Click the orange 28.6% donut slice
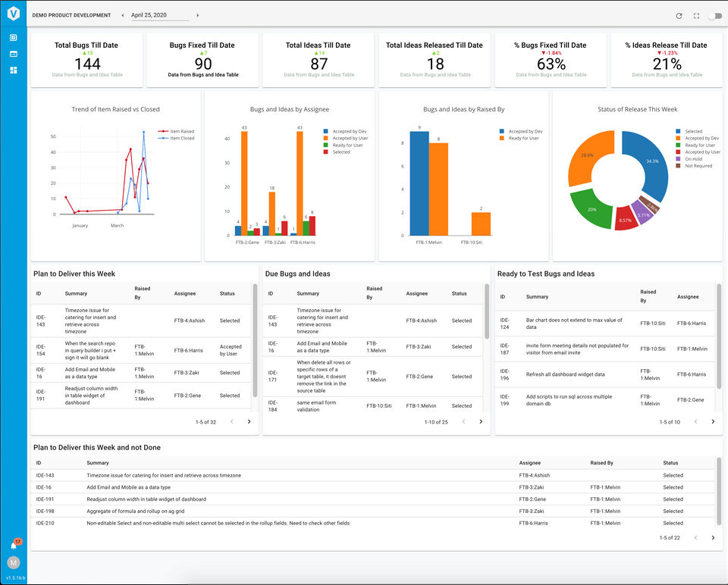728x585 pixels. click(x=586, y=155)
